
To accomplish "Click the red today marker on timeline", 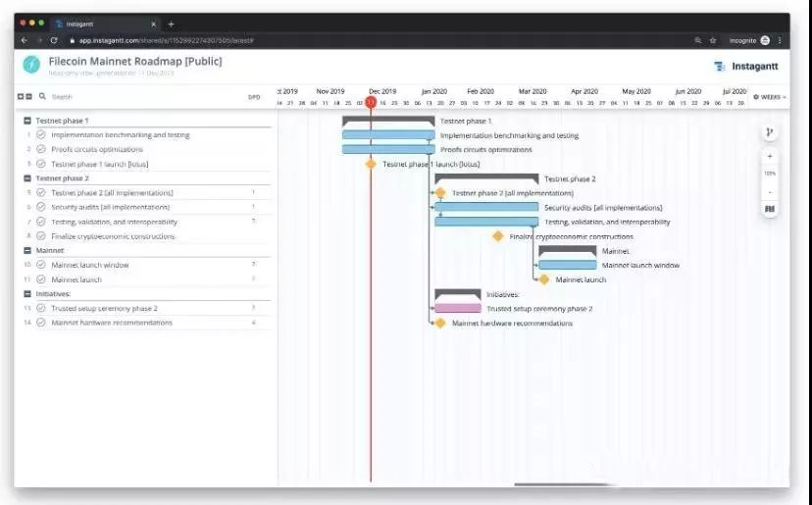I will pyautogui.click(x=371, y=102).
